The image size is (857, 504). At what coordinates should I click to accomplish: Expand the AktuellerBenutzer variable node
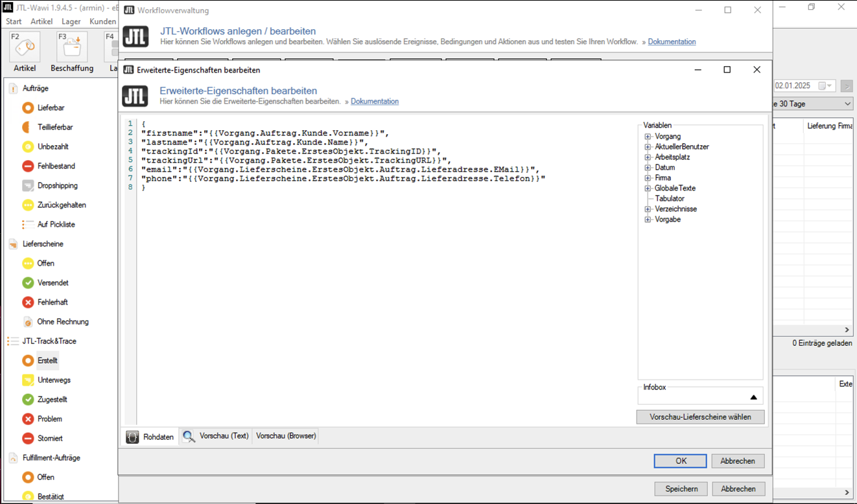648,147
